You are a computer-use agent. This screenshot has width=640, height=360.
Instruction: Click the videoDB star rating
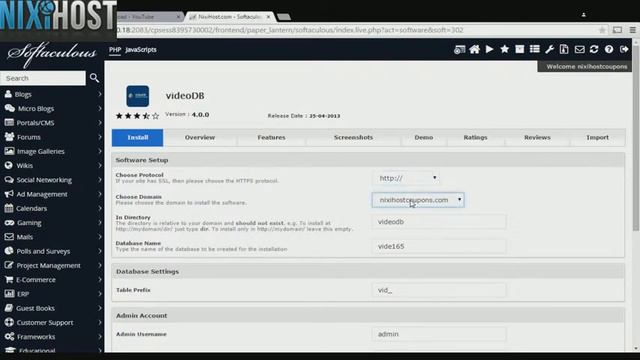click(137, 116)
